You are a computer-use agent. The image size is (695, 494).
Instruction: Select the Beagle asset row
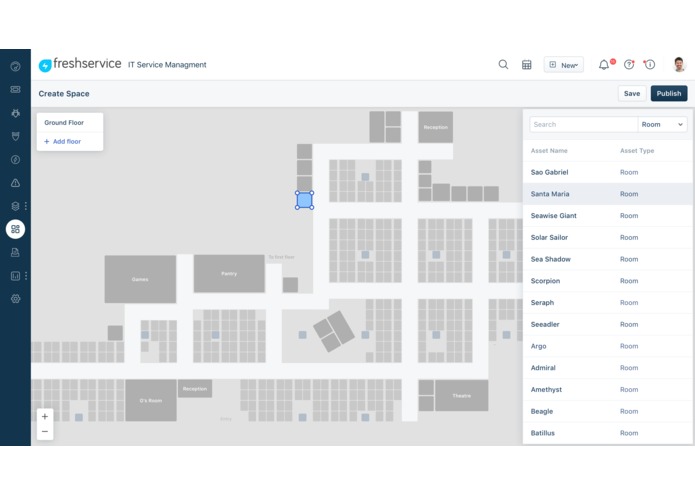[x=607, y=411]
